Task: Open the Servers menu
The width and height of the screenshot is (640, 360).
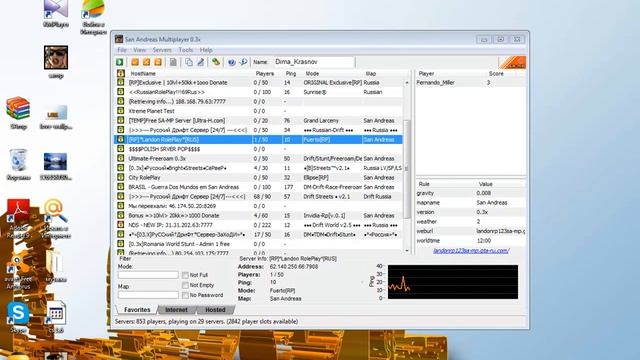Action: click(162, 50)
